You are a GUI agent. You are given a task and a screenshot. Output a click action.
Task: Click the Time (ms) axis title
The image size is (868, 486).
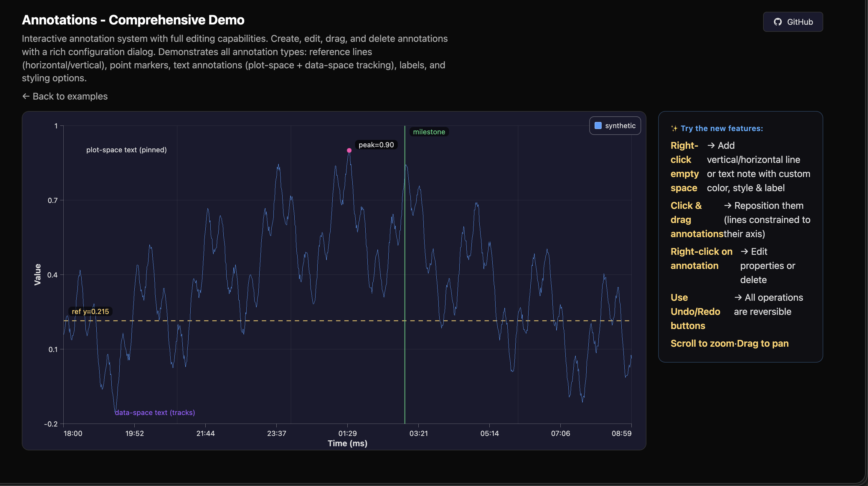(347, 443)
